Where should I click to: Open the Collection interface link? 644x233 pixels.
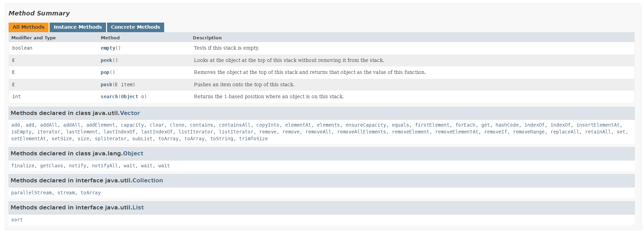[148, 180]
